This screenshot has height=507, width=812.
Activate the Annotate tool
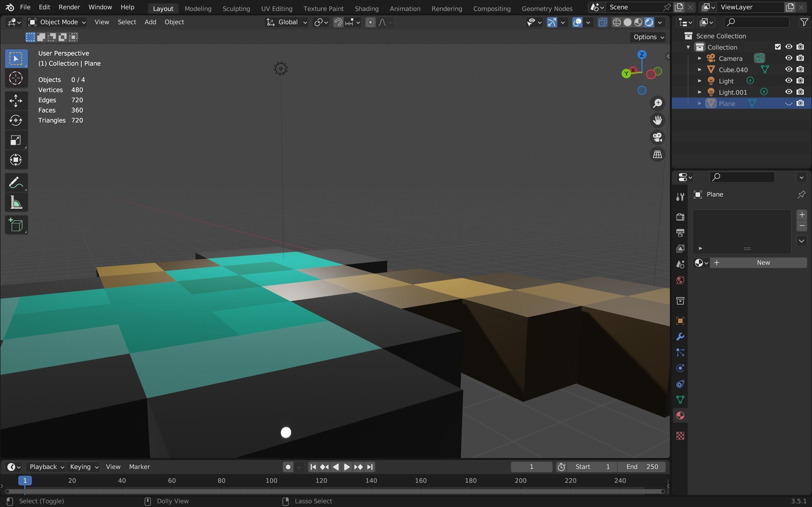tap(16, 183)
